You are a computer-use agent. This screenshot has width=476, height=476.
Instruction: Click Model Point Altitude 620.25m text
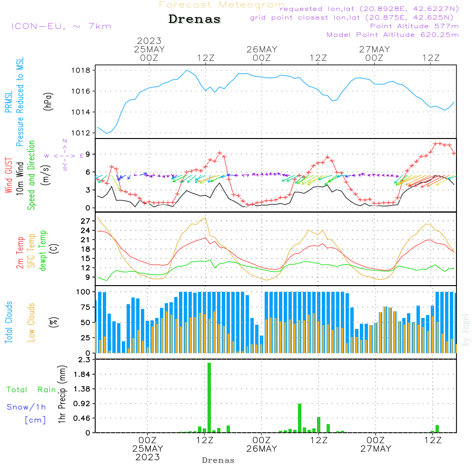pos(393,35)
